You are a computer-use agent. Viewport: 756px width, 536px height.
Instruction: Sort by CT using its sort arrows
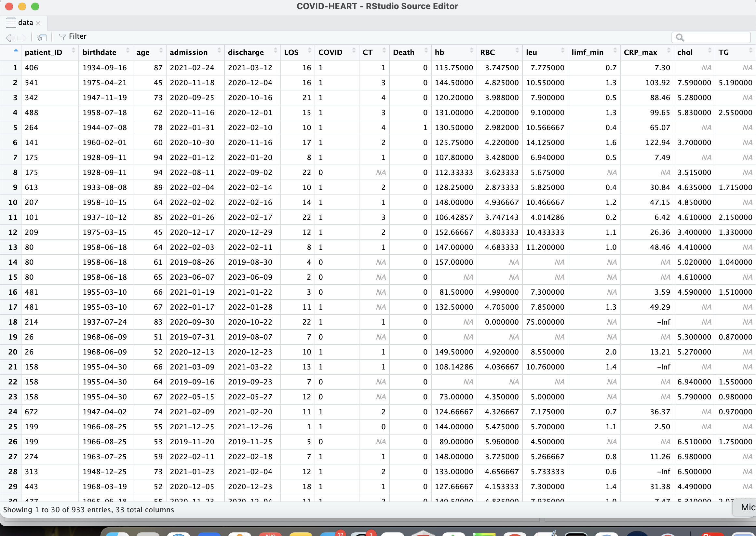[x=384, y=50]
